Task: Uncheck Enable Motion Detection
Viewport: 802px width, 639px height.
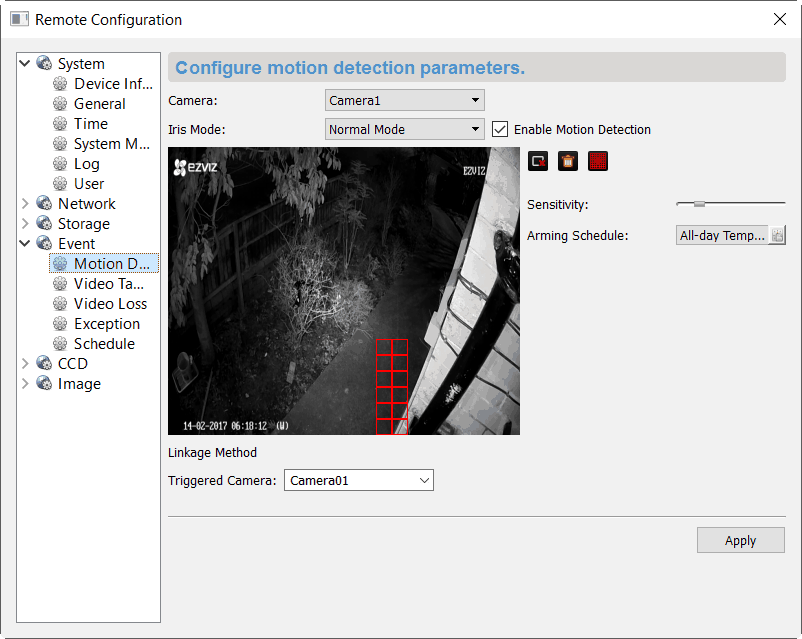Action: click(501, 129)
